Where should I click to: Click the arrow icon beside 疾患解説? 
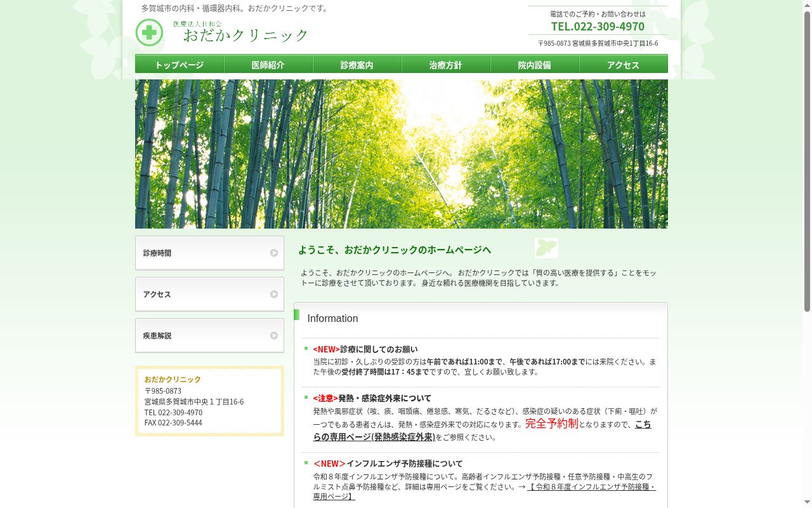(274, 335)
